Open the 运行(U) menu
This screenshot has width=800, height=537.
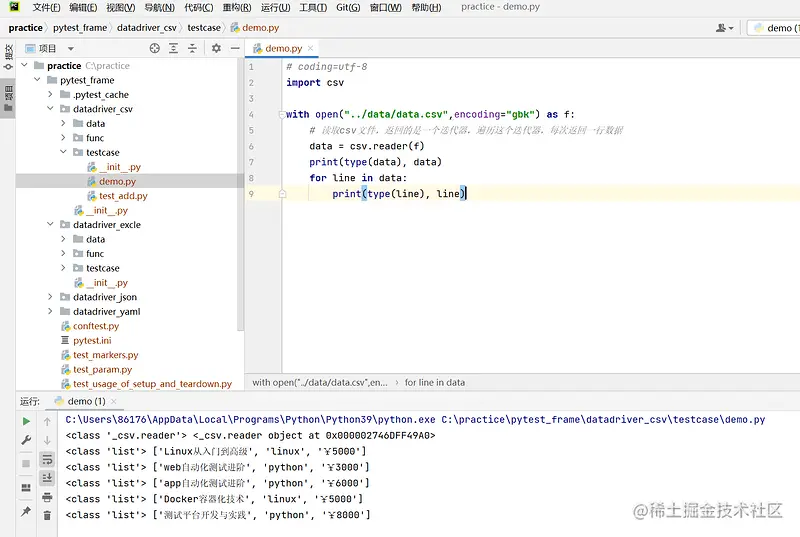[276, 7]
